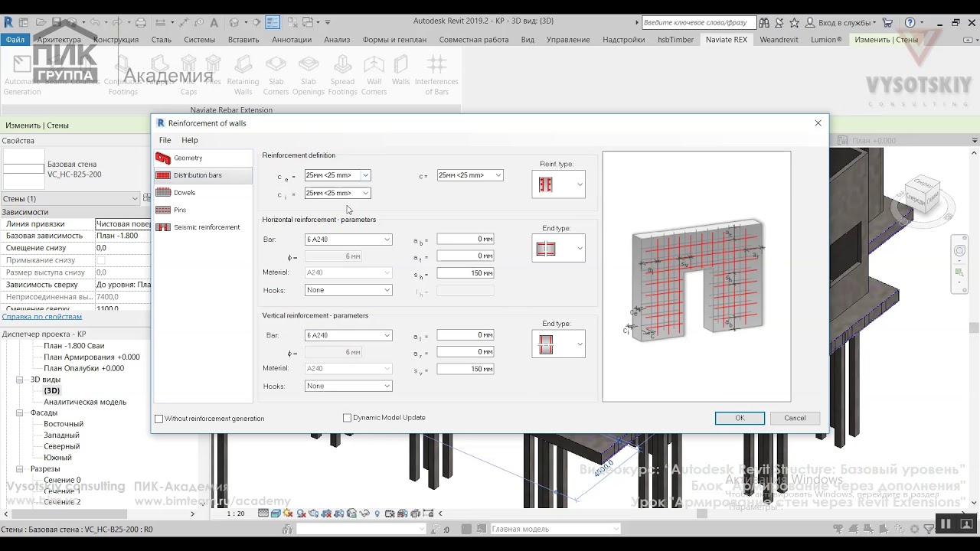Open the Distribution bars section
This screenshot has height=551, width=980.
click(x=197, y=175)
